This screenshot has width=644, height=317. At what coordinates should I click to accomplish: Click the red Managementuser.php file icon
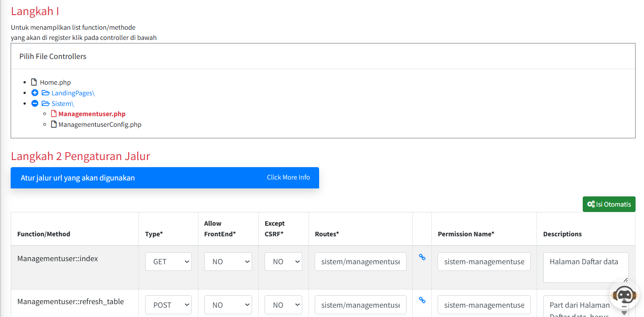pyautogui.click(x=54, y=114)
